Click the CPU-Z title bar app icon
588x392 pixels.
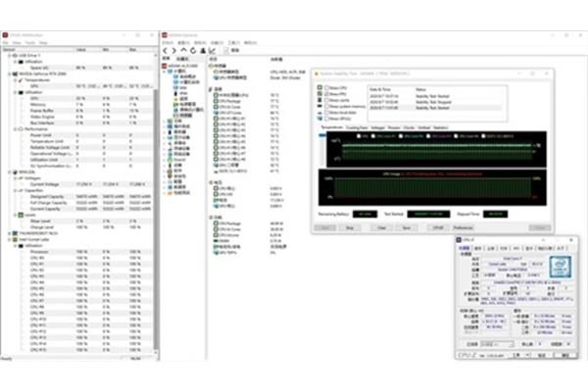(459, 240)
